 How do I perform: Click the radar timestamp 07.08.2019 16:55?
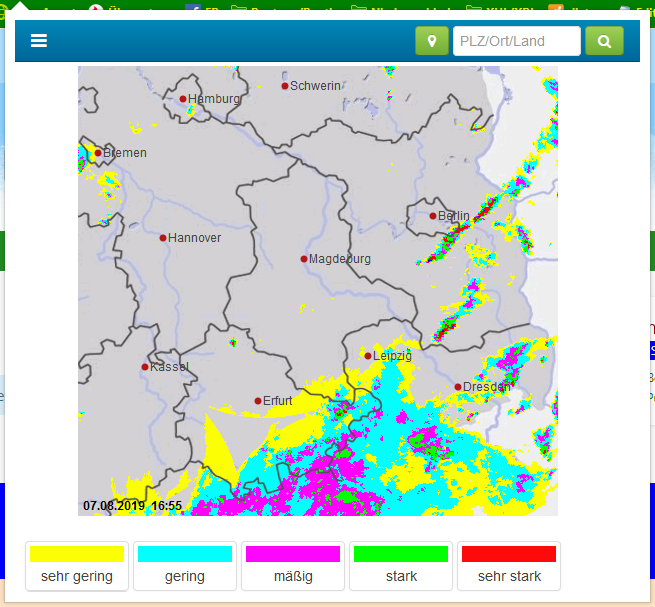point(132,506)
